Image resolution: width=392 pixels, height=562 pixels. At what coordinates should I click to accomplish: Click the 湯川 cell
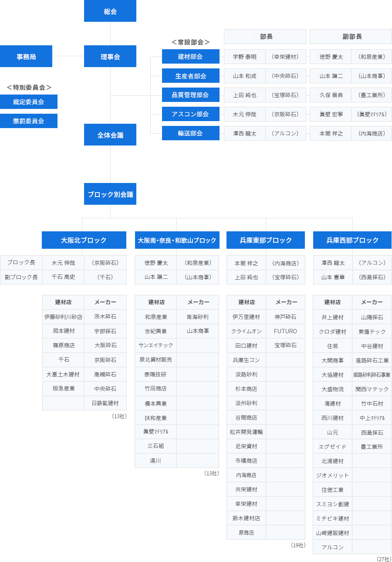click(x=156, y=460)
